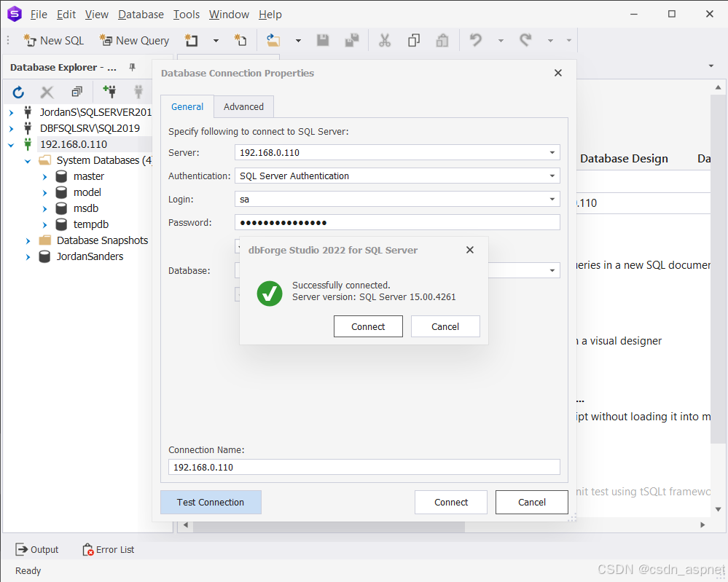Click the collapse all icon in Database Explorer

[x=77, y=92]
